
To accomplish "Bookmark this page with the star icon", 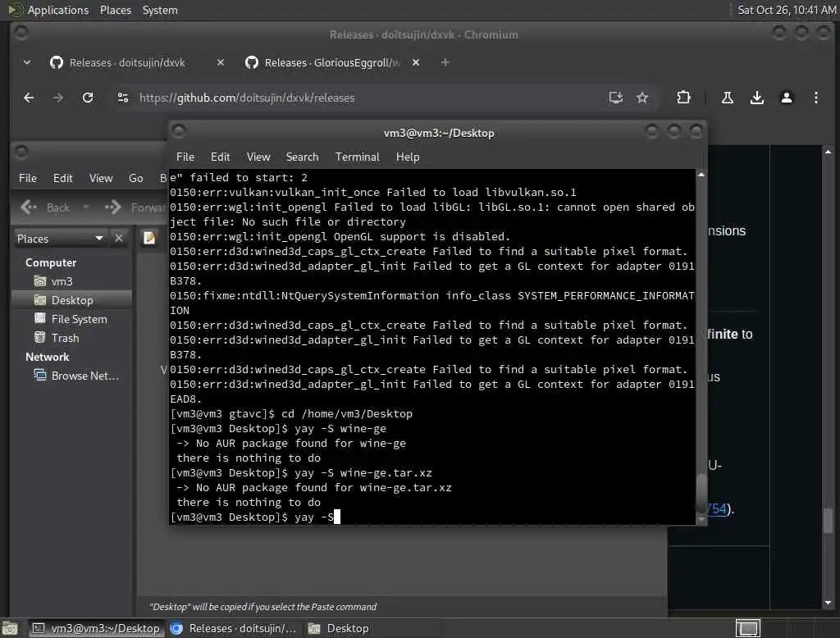I will [642, 98].
